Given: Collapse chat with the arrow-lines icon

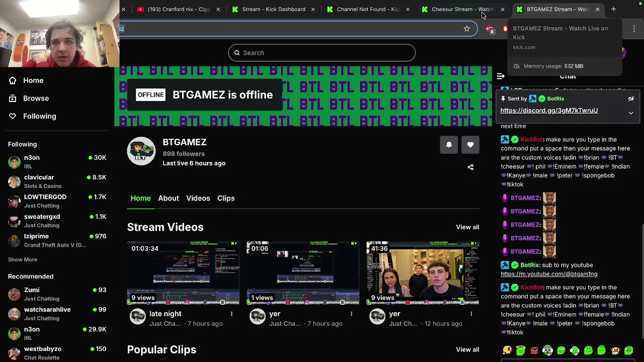Looking at the screenshot, I should point(501,76).
